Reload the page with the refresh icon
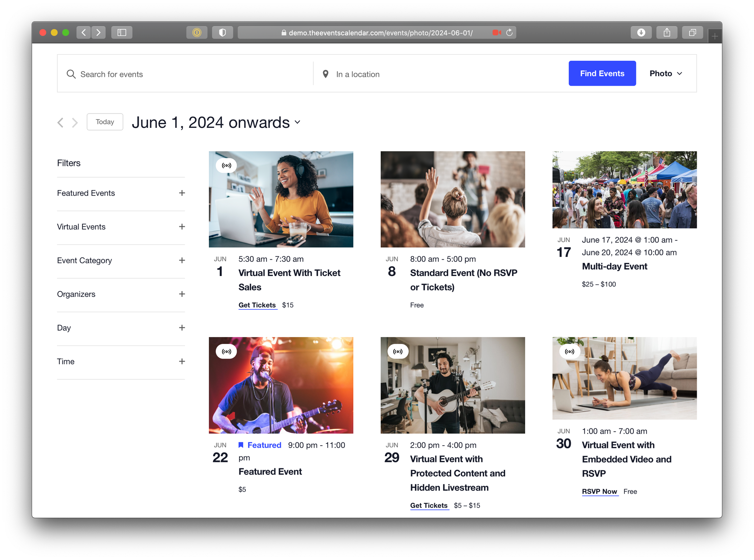The height and width of the screenshot is (560, 754). point(509,33)
